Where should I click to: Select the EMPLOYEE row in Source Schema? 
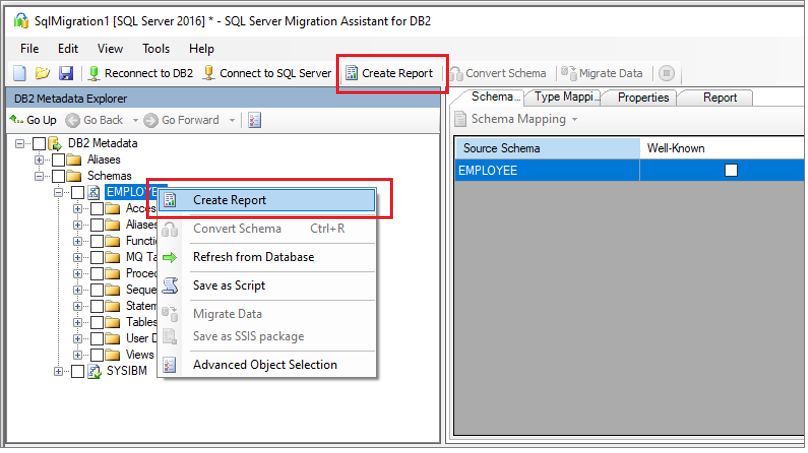point(545,171)
